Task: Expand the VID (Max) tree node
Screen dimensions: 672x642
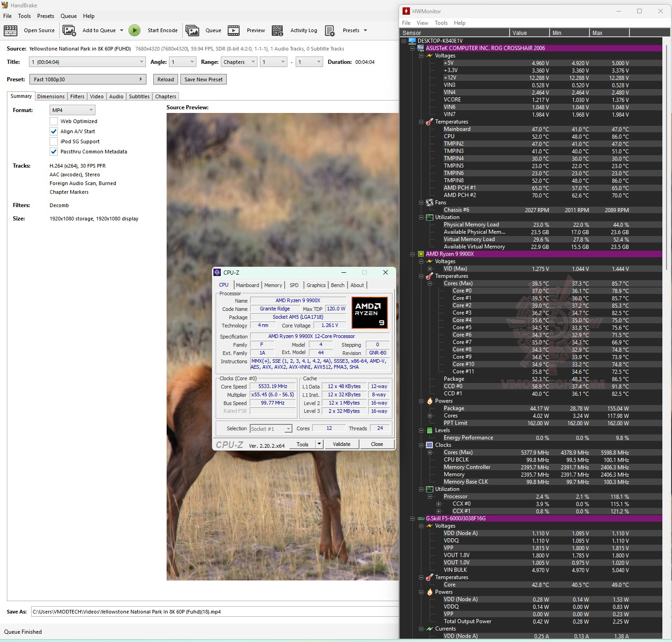Action: [x=430, y=269]
